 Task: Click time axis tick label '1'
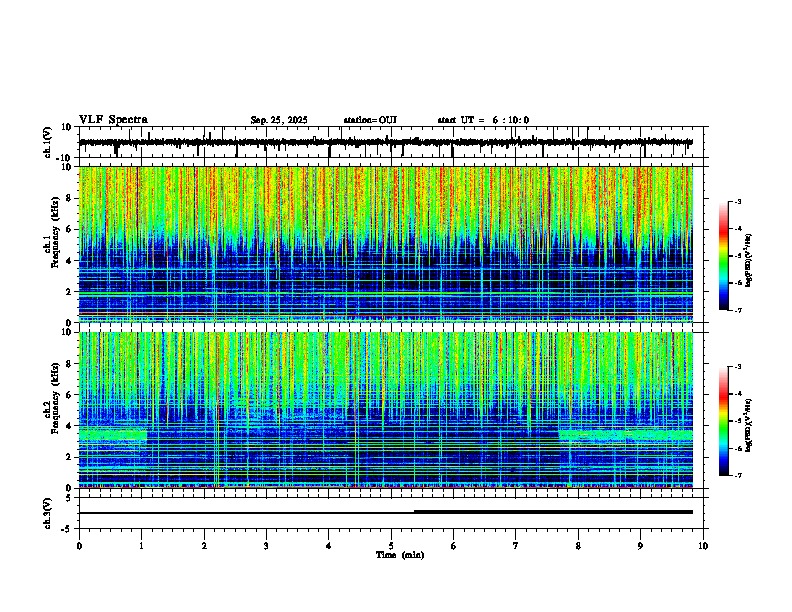[x=141, y=546]
